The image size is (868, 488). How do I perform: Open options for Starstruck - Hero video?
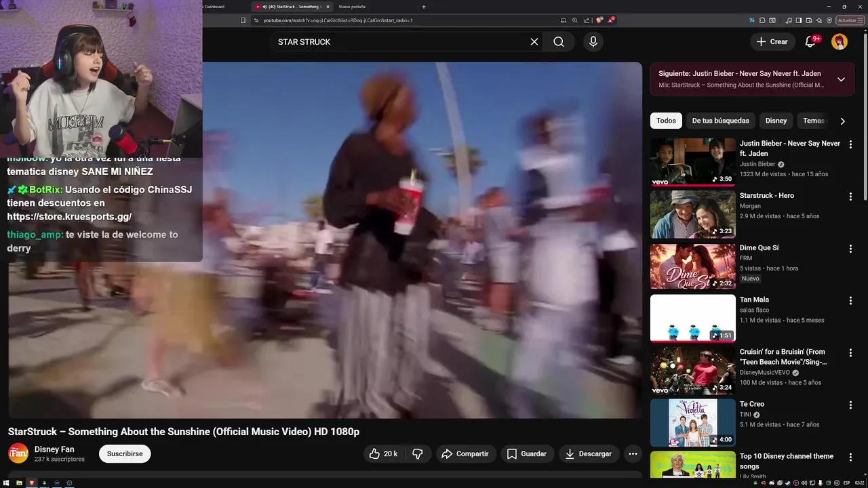tap(850, 197)
